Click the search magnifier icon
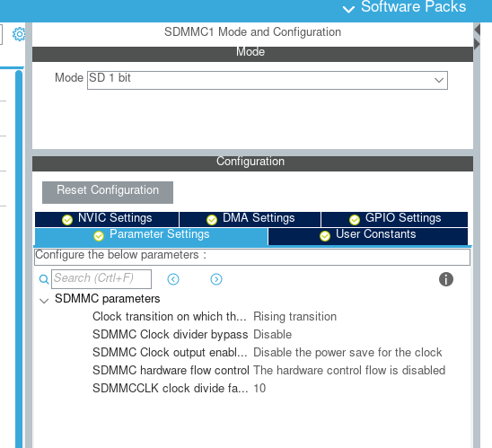492x448 pixels. [44, 279]
